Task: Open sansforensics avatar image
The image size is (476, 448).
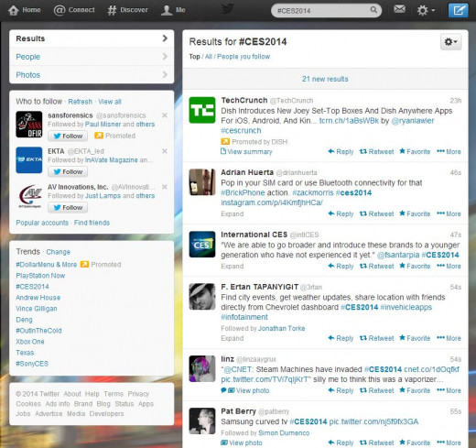Action: pos(29,125)
